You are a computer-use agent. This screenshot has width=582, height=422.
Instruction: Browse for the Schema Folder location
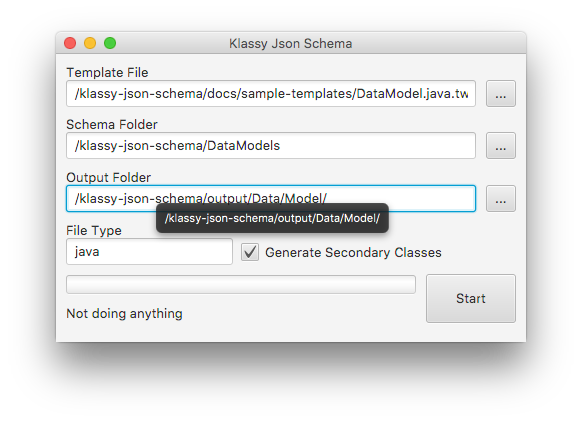tap(501, 145)
